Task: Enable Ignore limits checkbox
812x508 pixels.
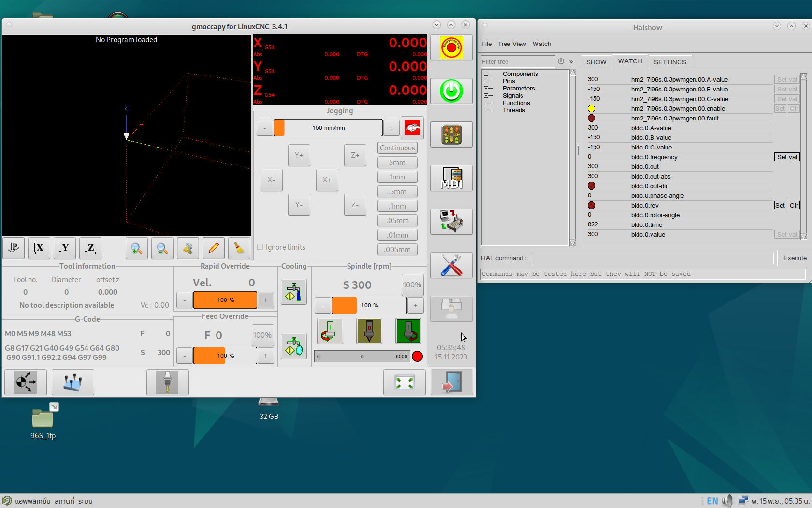Action: [x=260, y=247]
